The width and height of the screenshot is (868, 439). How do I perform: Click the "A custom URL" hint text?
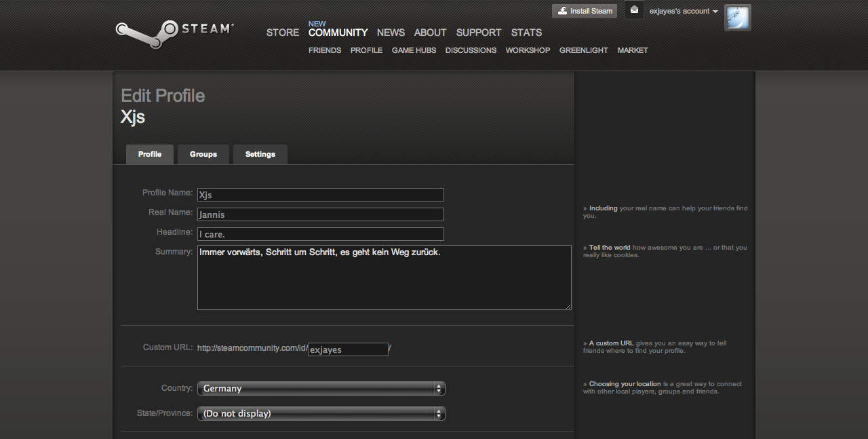pyautogui.click(x=611, y=343)
